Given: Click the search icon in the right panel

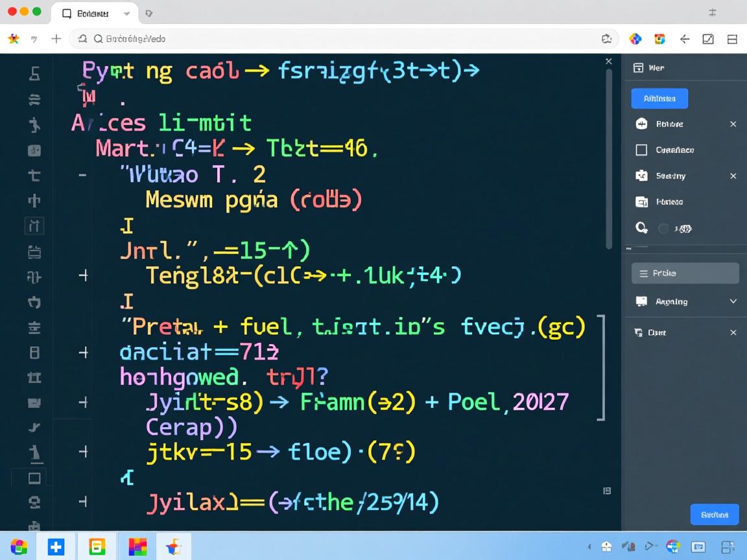Looking at the screenshot, I should click(x=641, y=227).
